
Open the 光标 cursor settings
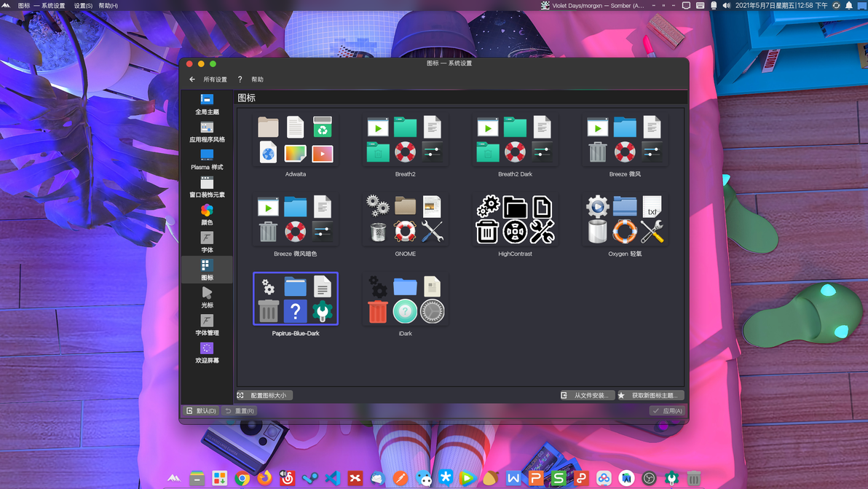[x=207, y=298]
